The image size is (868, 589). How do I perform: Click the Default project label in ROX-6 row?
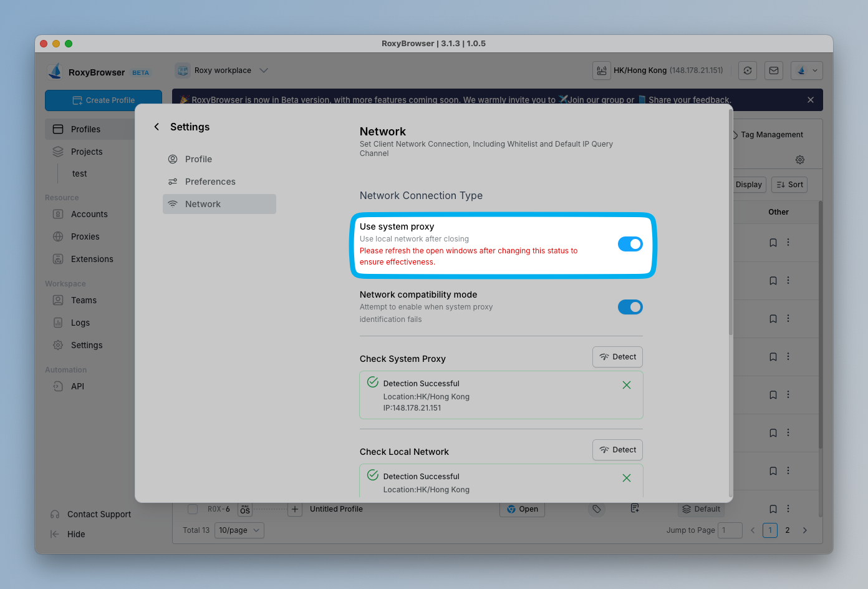click(x=701, y=509)
